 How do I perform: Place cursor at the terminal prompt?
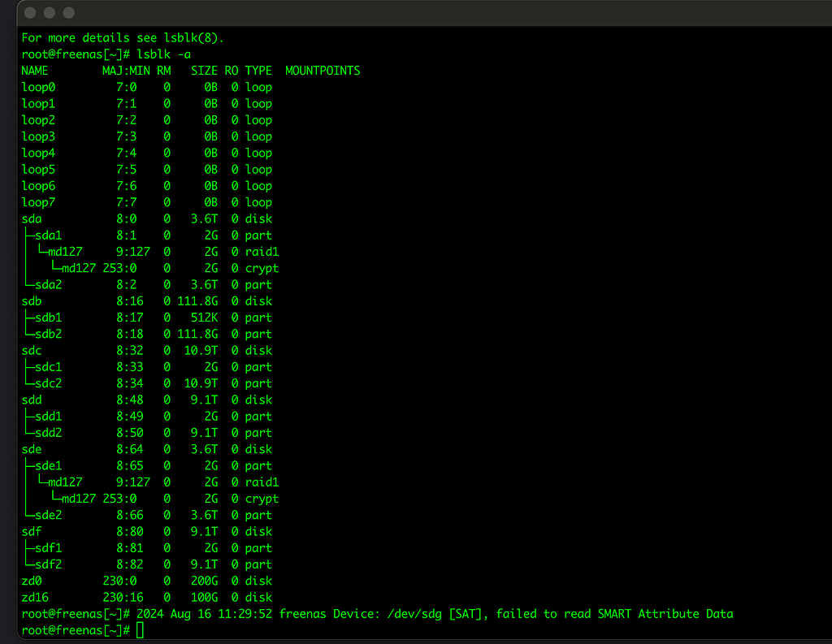pos(139,629)
